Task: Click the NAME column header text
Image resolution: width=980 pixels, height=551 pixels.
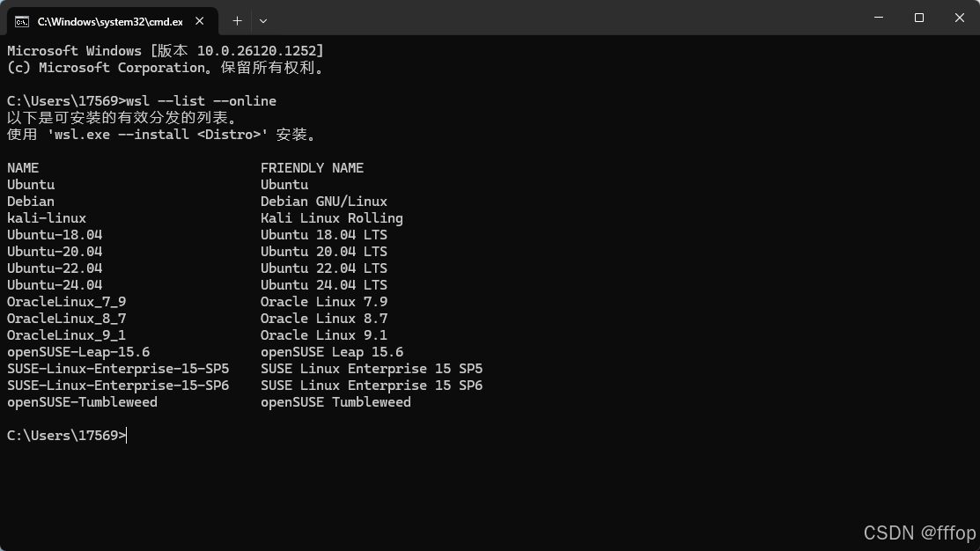Action: 22,167
